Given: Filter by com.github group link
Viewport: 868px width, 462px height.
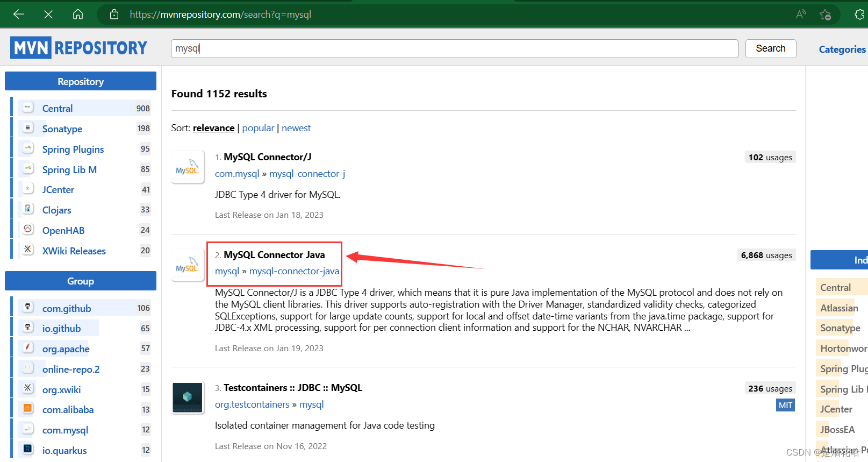Looking at the screenshot, I should (x=67, y=308).
